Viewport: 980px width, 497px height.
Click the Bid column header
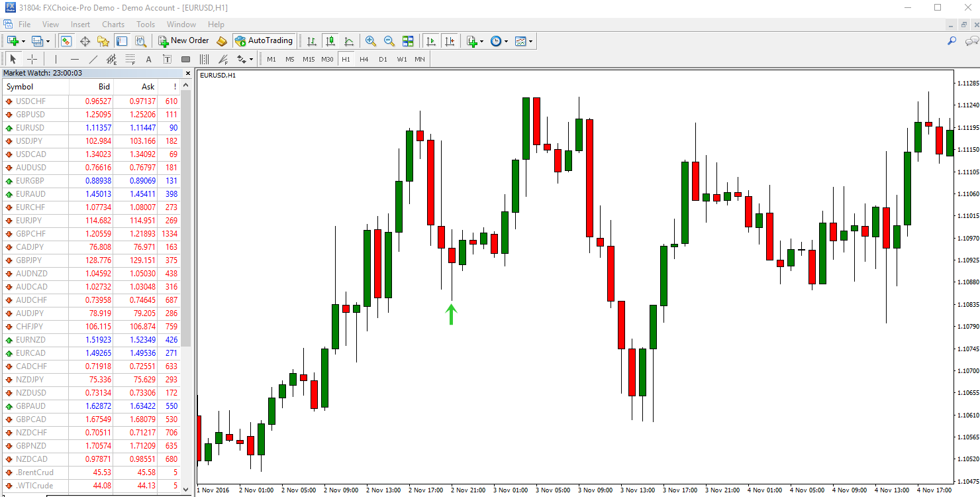tap(91, 87)
